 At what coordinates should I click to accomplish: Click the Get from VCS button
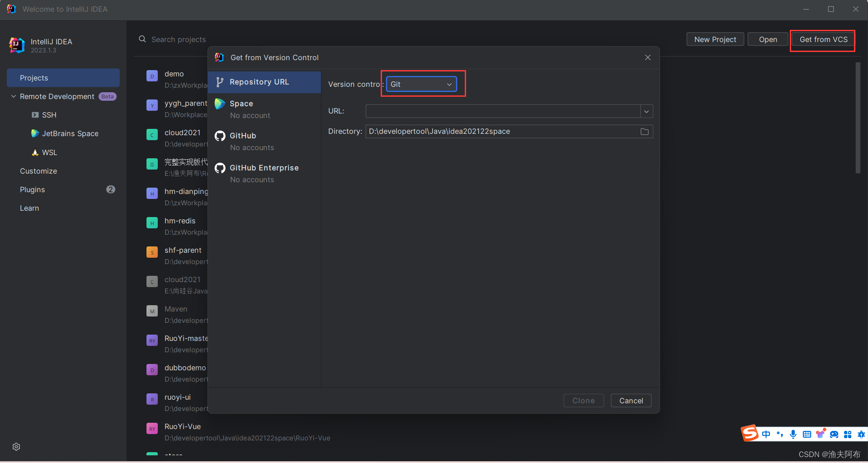[x=823, y=39]
